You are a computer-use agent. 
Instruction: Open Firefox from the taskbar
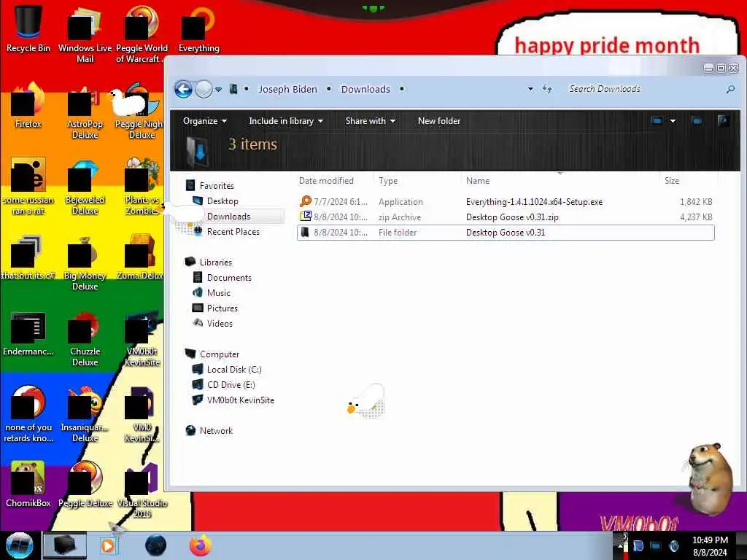[x=201, y=545]
